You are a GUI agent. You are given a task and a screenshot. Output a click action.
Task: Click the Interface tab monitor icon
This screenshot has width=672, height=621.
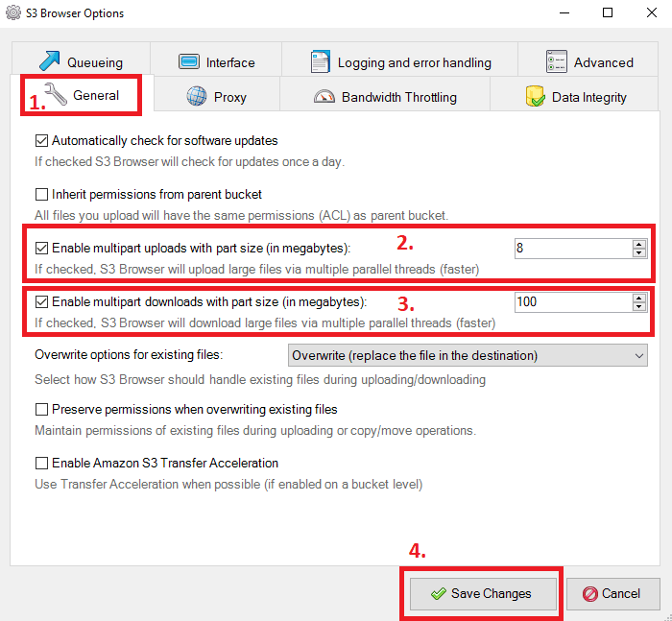(189, 61)
